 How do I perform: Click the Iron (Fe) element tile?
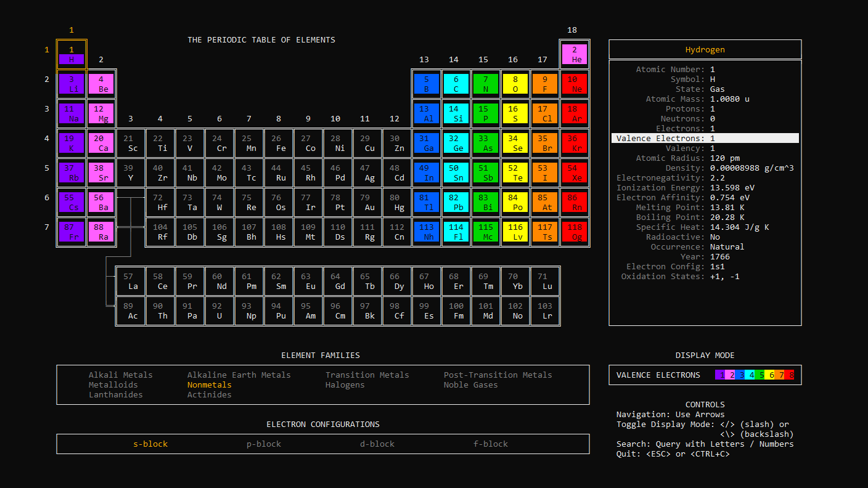click(279, 143)
